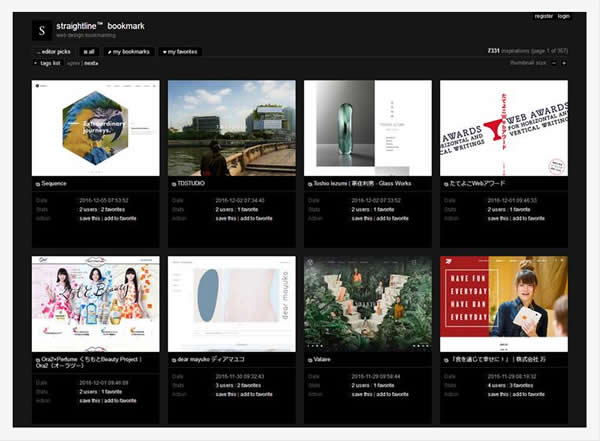Click the login link

[564, 16]
